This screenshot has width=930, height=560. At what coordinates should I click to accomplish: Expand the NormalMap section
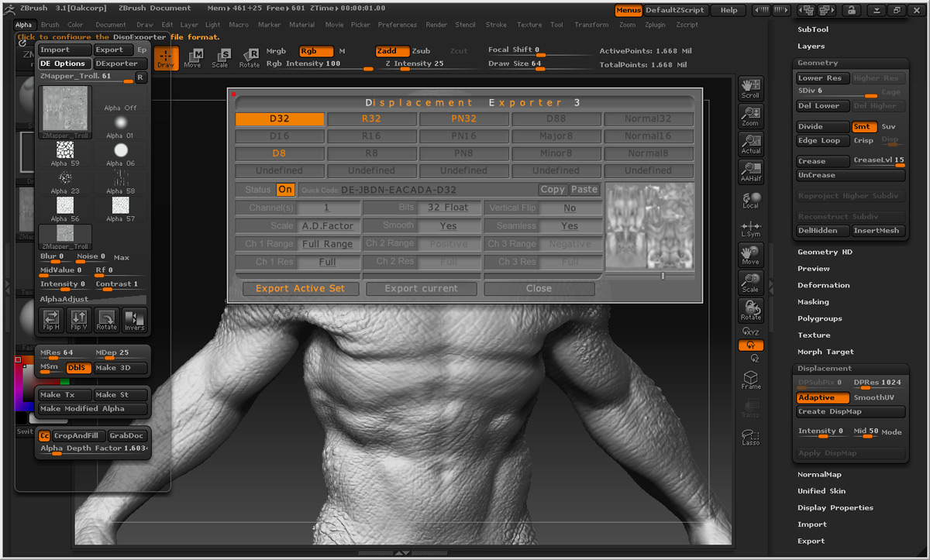pyautogui.click(x=819, y=474)
